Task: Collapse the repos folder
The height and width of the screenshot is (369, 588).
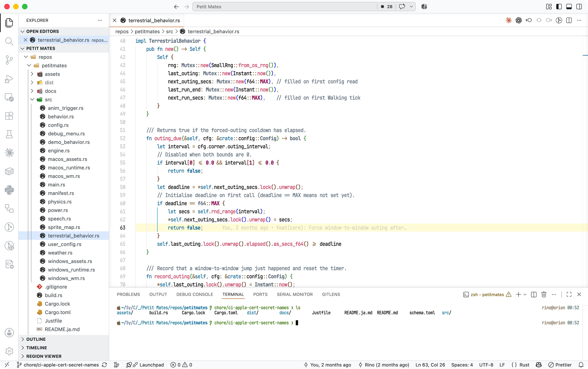Action: (26, 57)
